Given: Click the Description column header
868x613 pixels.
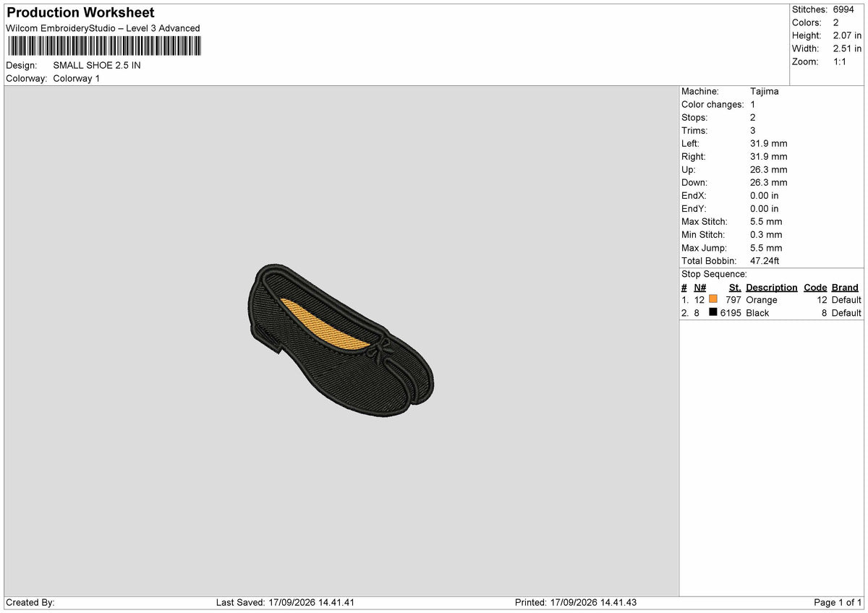Looking at the screenshot, I should 772,287.
